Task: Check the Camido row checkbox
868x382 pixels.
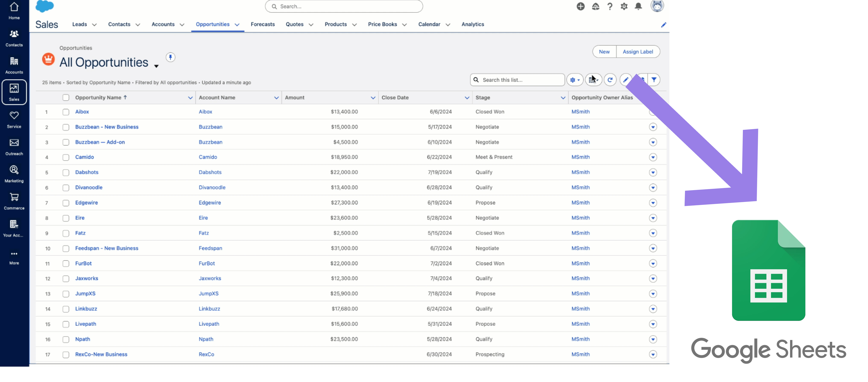Action: pyautogui.click(x=66, y=157)
